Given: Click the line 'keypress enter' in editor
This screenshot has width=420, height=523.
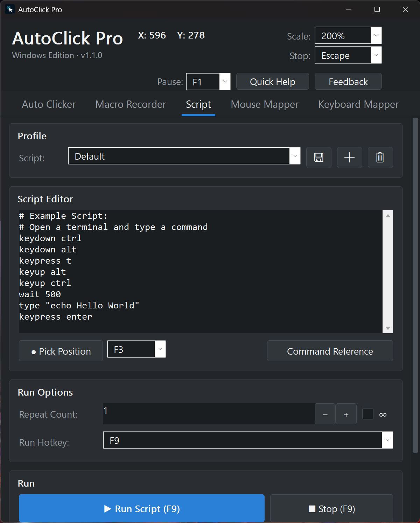Looking at the screenshot, I should point(56,317).
